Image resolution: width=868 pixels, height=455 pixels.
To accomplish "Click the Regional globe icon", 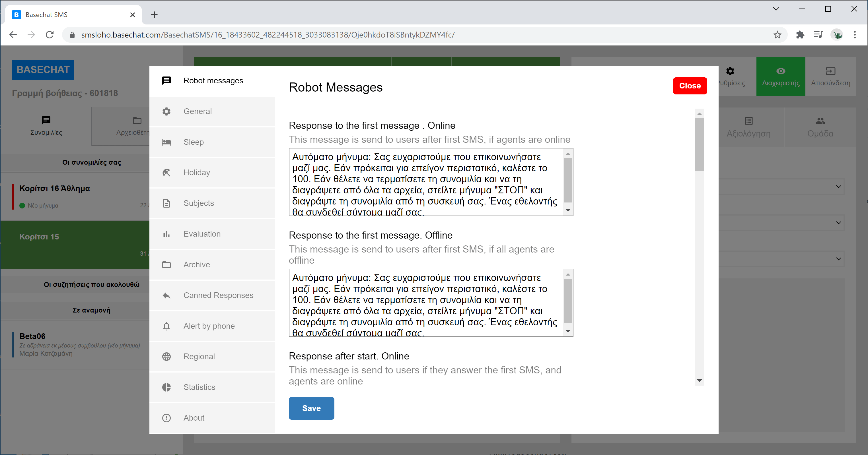I will (166, 357).
